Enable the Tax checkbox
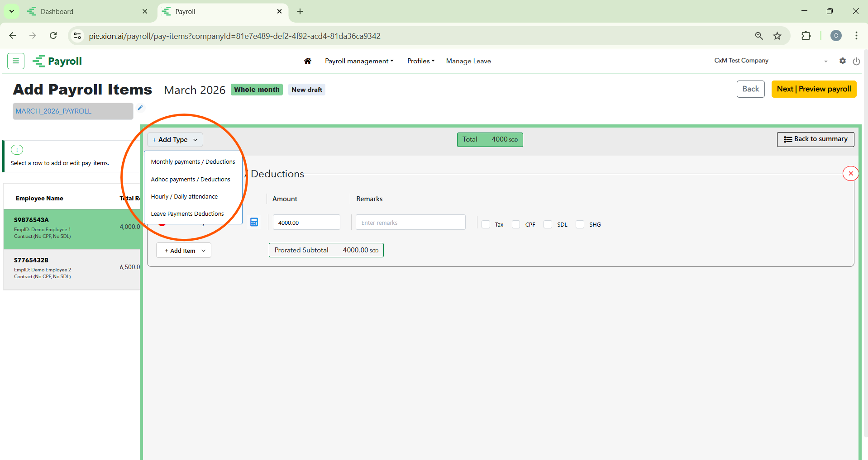This screenshot has width=868, height=460. click(x=486, y=224)
